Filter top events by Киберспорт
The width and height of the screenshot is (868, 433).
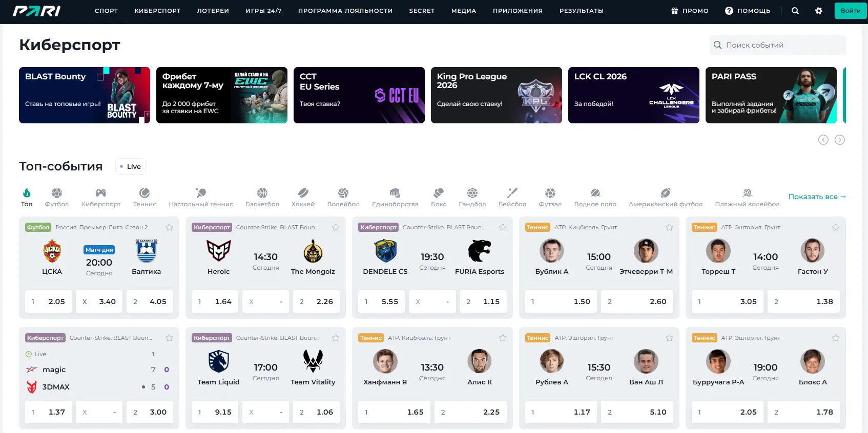pos(101,197)
